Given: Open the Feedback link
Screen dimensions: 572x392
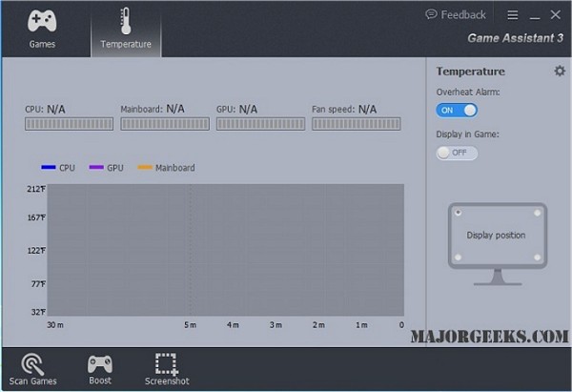Looking at the screenshot, I should pos(456,14).
